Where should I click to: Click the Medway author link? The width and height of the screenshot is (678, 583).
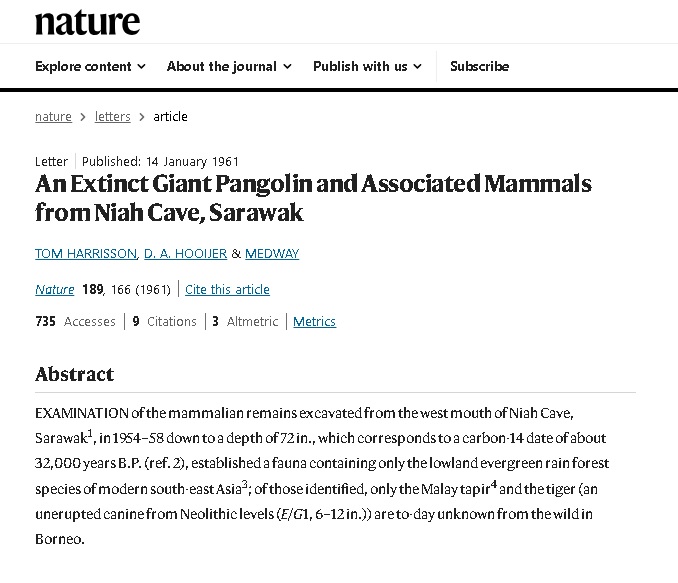coord(272,253)
